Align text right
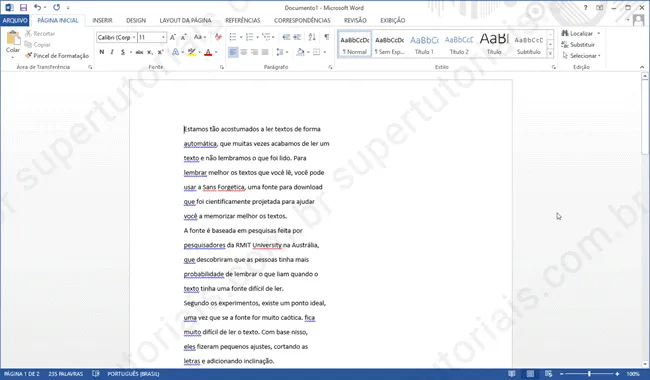 (255, 52)
